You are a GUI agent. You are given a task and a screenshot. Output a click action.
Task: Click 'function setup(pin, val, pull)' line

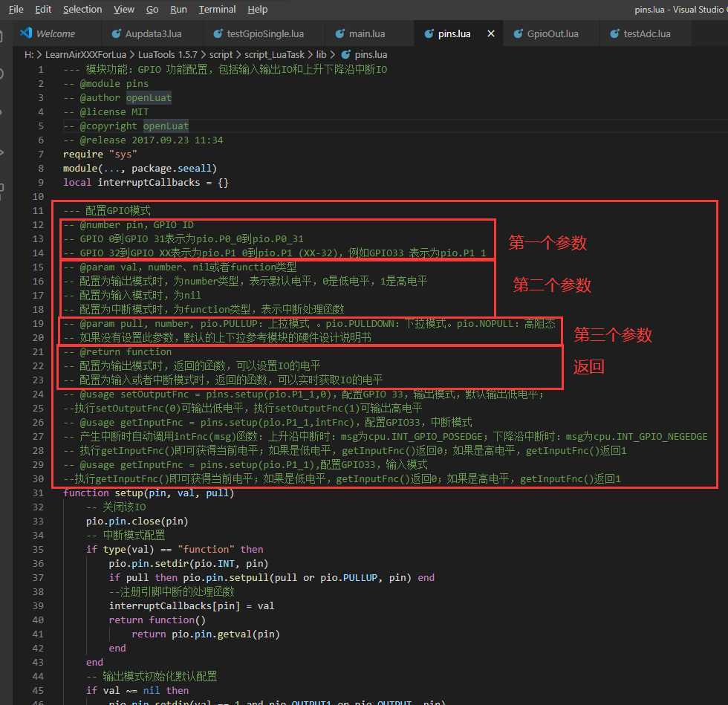pos(149,493)
